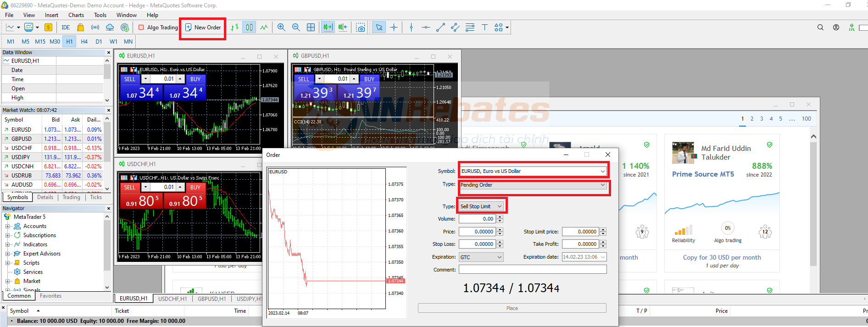This screenshot has width=868, height=327.
Task: Click the New Order toolbar button
Action: click(203, 28)
